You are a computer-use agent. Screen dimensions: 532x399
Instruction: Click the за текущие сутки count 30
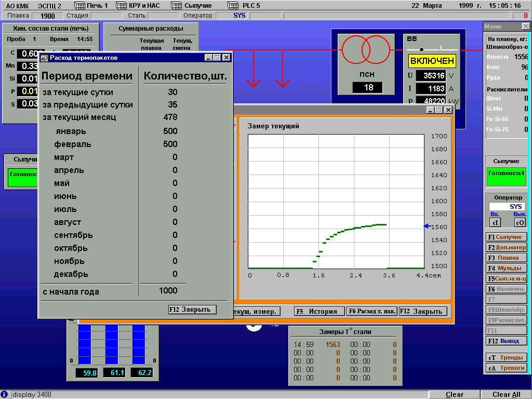tap(172, 92)
